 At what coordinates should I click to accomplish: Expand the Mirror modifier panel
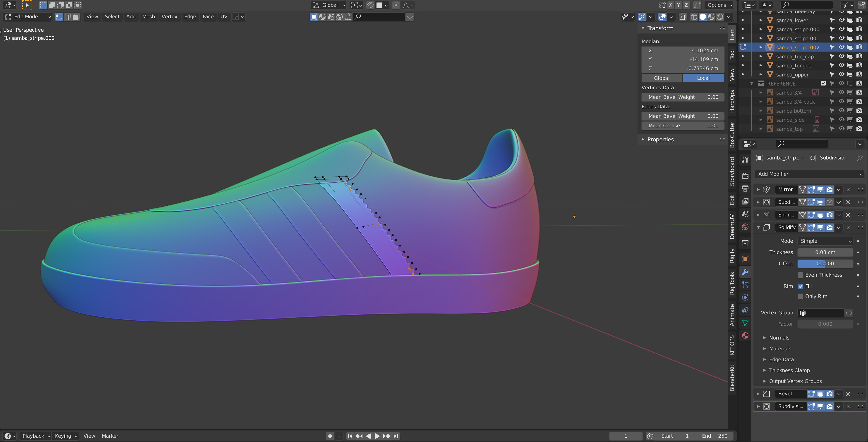click(x=758, y=190)
